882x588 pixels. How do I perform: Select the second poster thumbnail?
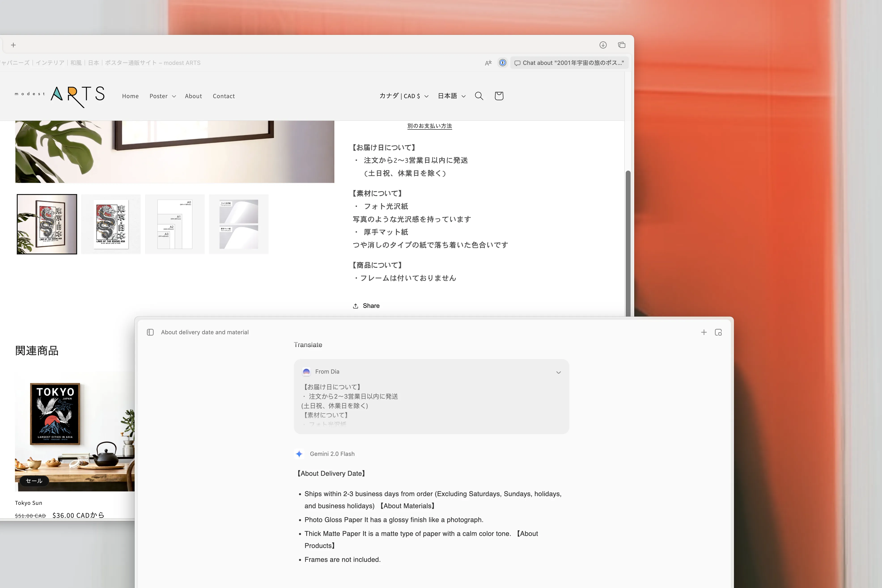click(x=111, y=224)
